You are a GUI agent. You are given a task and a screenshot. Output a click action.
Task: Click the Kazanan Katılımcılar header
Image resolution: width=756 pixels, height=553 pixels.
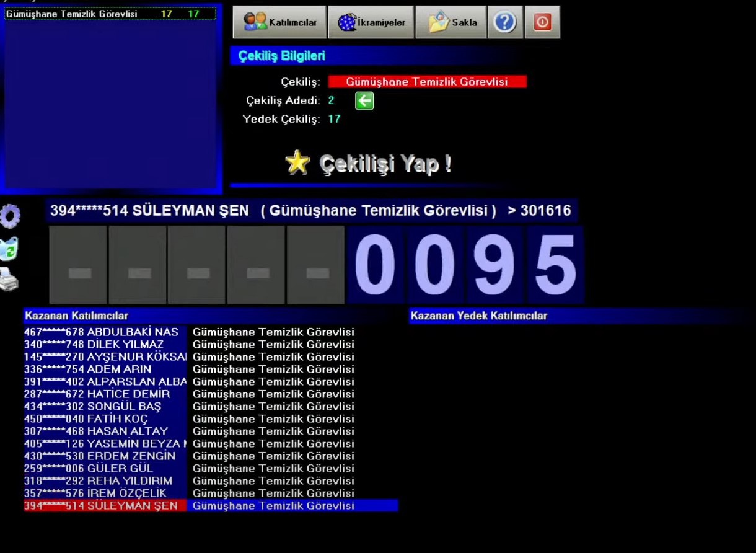(77, 316)
